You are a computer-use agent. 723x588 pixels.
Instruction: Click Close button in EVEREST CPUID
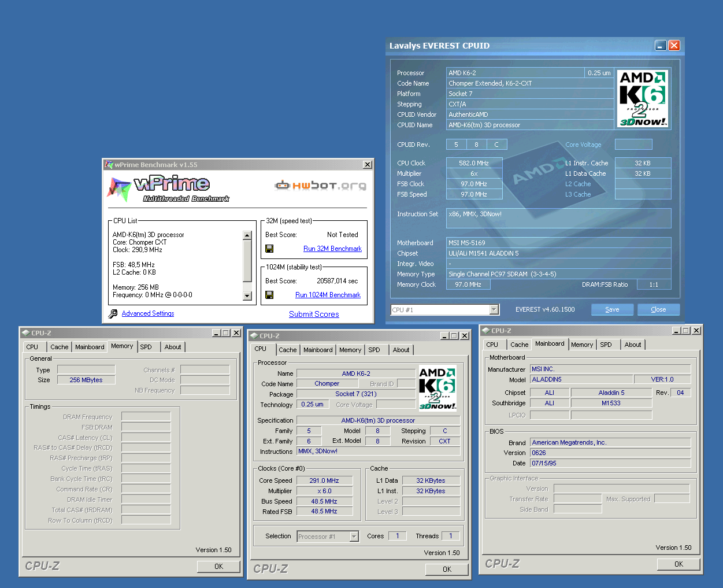[658, 309]
